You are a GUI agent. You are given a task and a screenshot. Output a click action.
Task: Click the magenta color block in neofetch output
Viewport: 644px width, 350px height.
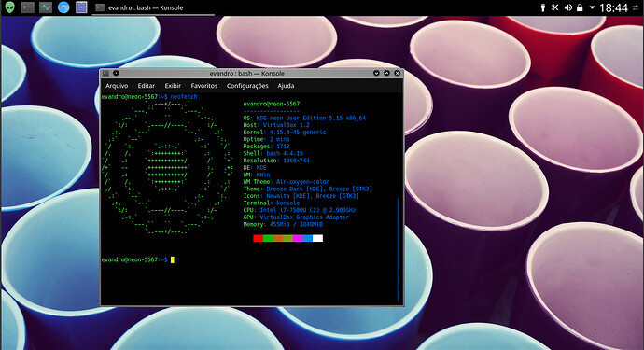[298, 238]
